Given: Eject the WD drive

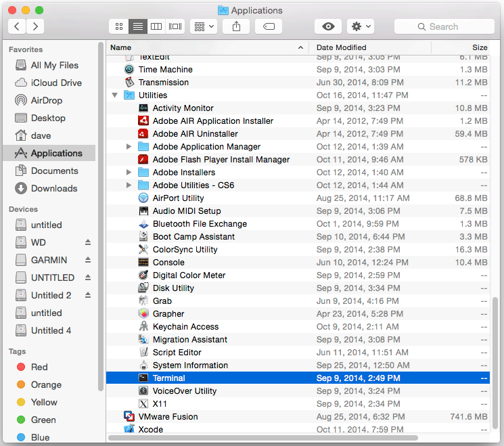Looking at the screenshot, I should tap(88, 242).
